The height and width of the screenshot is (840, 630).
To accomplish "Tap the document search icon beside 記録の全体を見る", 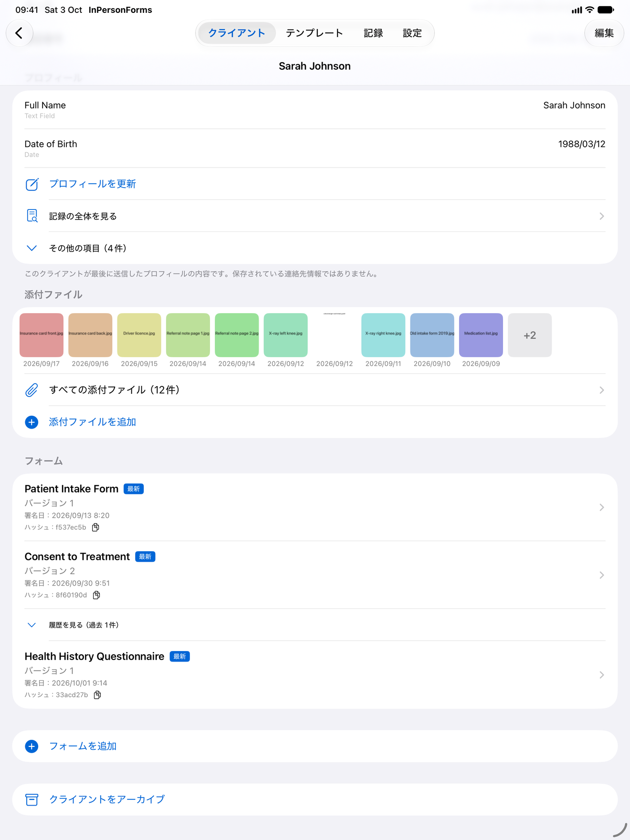I will (x=32, y=216).
